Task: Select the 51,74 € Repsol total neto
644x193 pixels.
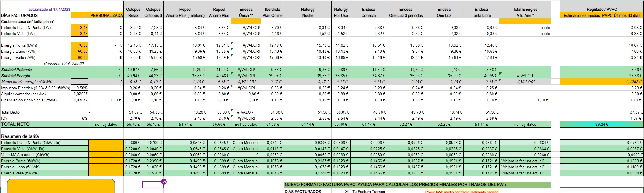Action: (x=185, y=124)
